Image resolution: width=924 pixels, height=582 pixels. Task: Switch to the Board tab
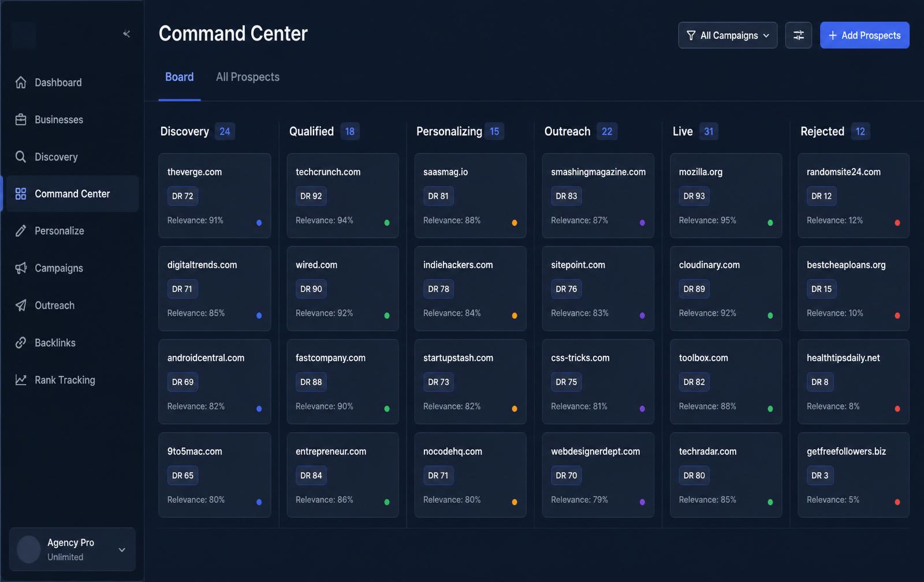pyautogui.click(x=180, y=77)
